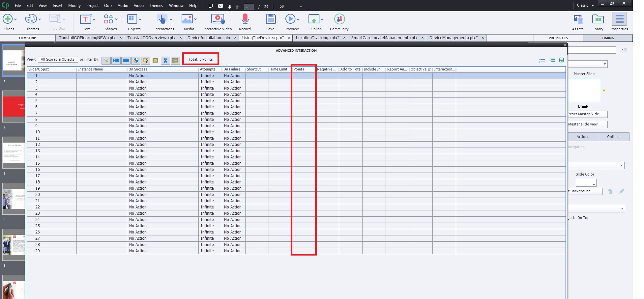Image resolution: width=644 pixels, height=299 pixels.
Task: Click All Scorable Objects view button
Action: [x=58, y=60]
